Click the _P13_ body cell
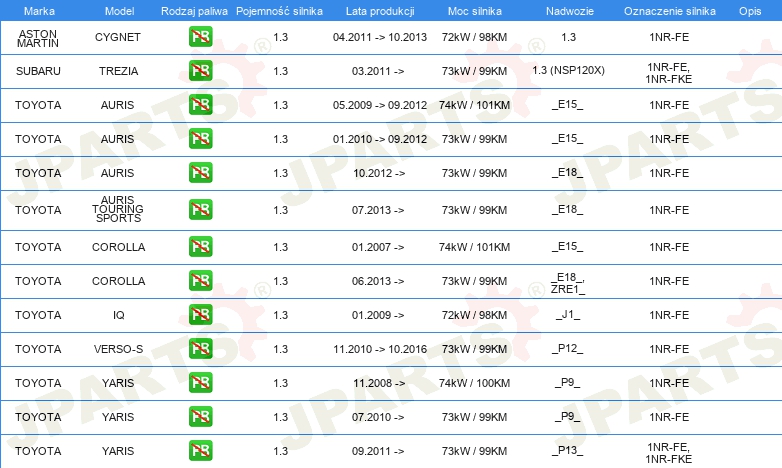782x468 pixels. [568, 451]
